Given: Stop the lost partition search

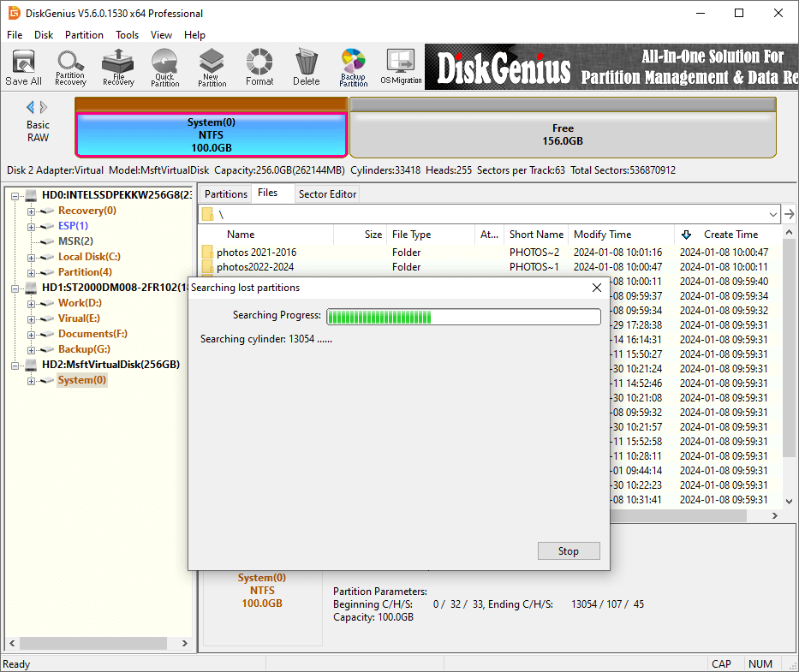Looking at the screenshot, I should tap(569, 550).
